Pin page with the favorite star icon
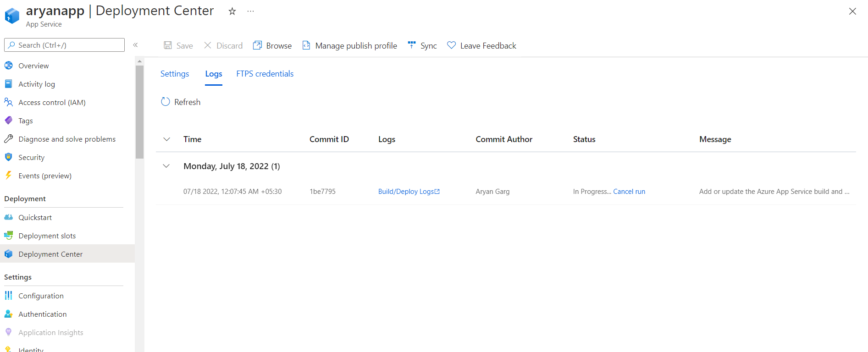Image resolution: width=868 pixels, height=352 pixels. click(x=232, y=11)
